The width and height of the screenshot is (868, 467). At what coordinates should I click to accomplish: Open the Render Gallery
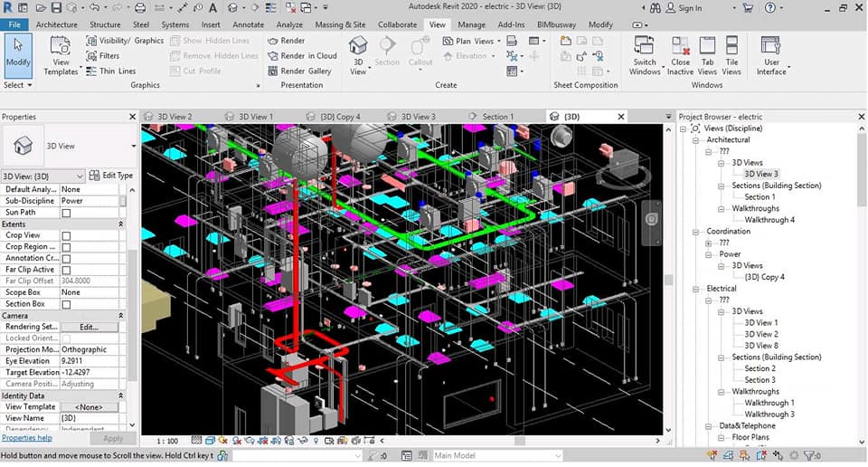299,71
